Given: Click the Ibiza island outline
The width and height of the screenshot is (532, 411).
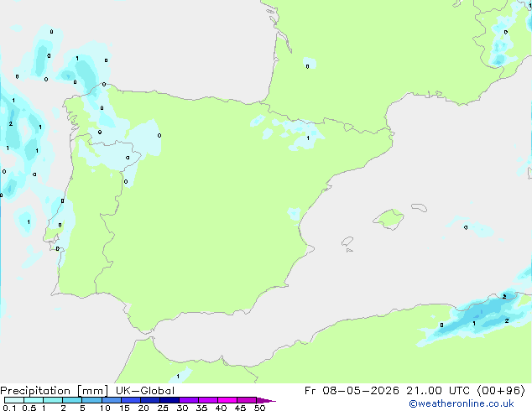Looking at the screenshot, I should [347, 242].
